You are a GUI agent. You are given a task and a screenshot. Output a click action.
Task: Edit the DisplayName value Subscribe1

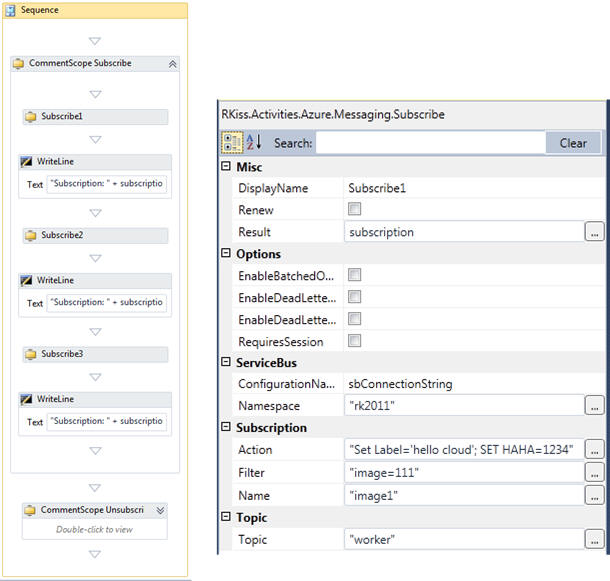(474, 188)
